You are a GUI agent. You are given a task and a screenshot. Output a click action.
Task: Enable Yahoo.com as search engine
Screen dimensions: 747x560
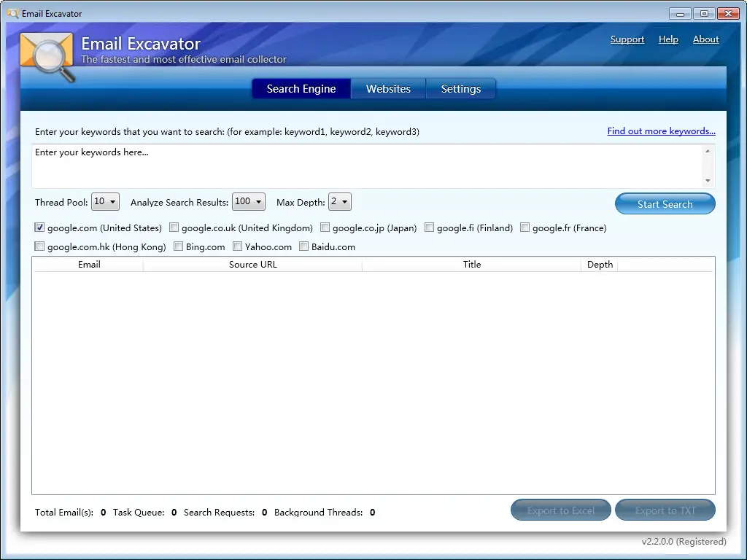point(237,246)
